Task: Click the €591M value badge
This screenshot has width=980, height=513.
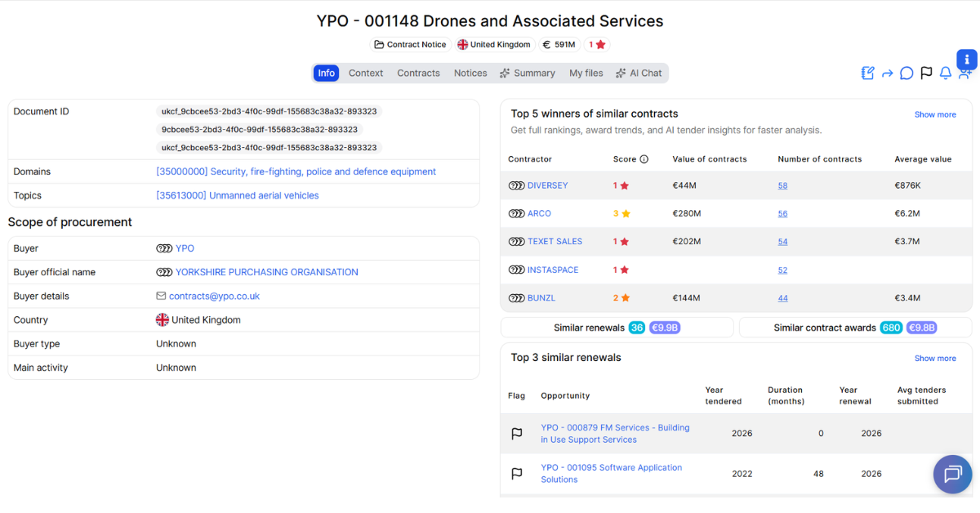Action: 559,45
